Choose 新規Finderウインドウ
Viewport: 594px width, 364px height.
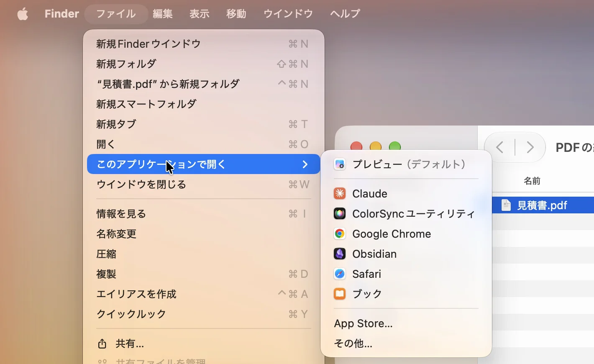pos(204,44)
